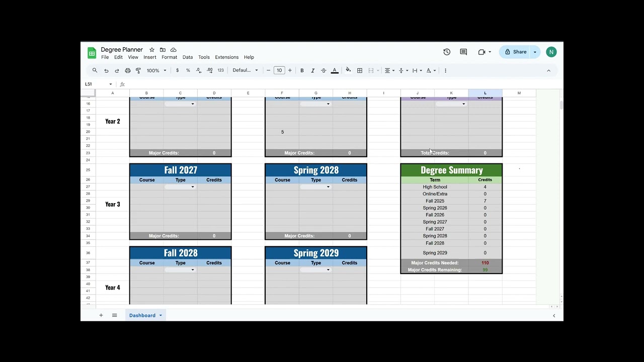This screenshot has height=362, width=644.
Task: Select column L header
Action: (x=485, y=93)
